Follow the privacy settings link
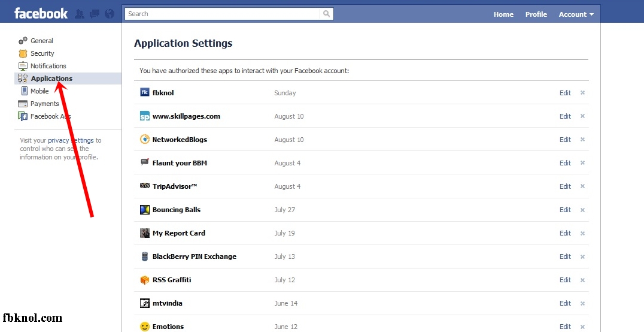 click(x=71, y=140)
